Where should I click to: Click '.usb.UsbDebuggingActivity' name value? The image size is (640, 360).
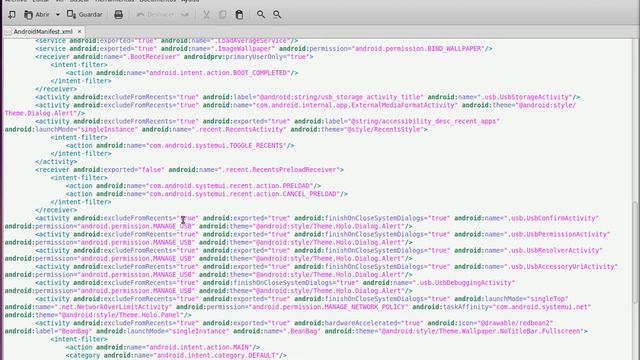pyautogui.click(x=465, y=283)
